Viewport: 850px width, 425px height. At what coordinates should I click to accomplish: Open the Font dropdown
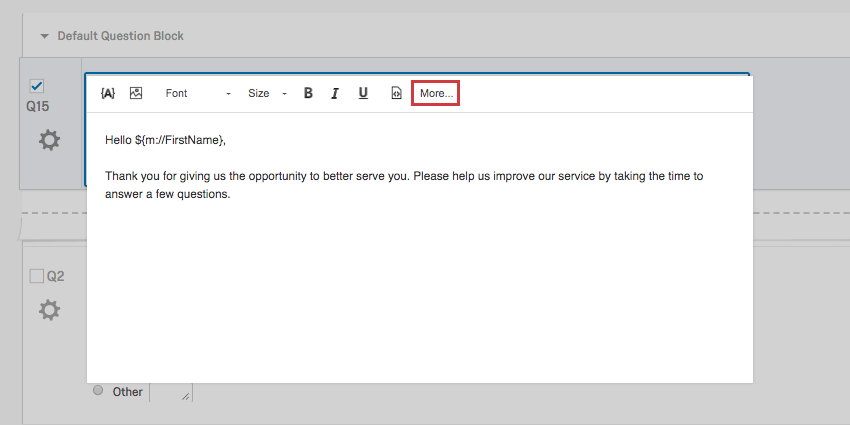(x=198, y=93)
